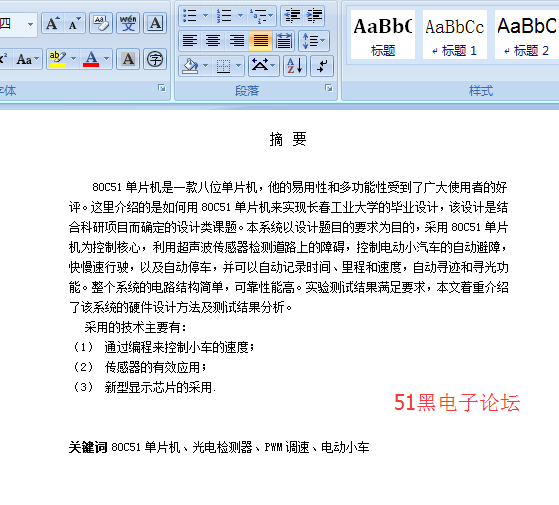Apply the Character Border icon
Screen dimensions: 559x505
tap(155, 24)
